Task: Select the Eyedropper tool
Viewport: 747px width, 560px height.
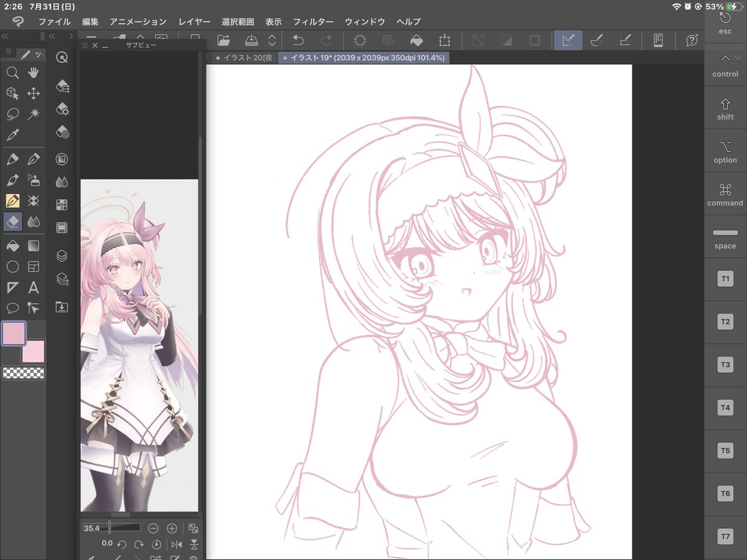Action: 12,134
